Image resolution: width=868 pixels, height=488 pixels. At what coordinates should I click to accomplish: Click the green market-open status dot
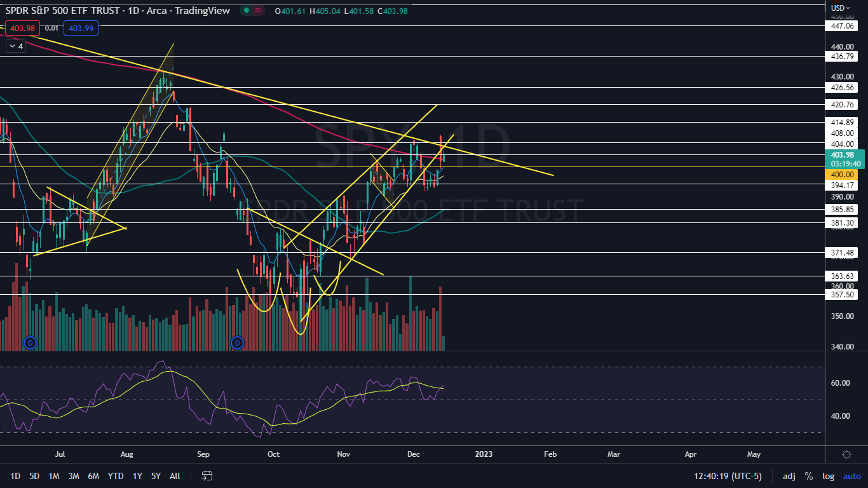(x=246, y=11)
